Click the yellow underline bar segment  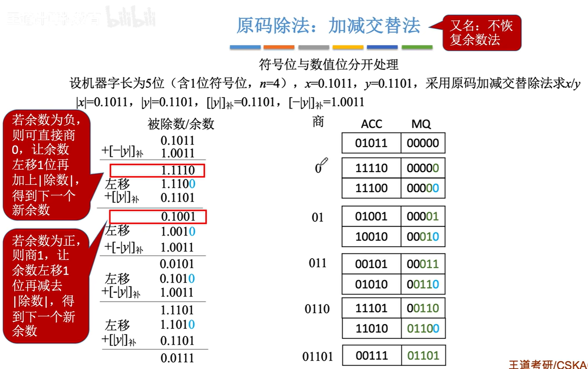pyautogui.click(x=348, y=47)
